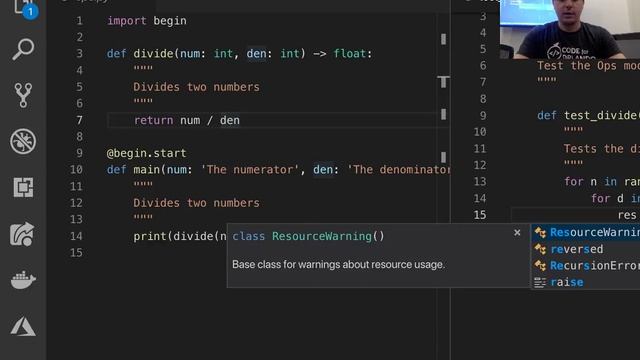640x360 pixels.
Task: Click the raise keyword snippet icon
Action: coord(540,282)
